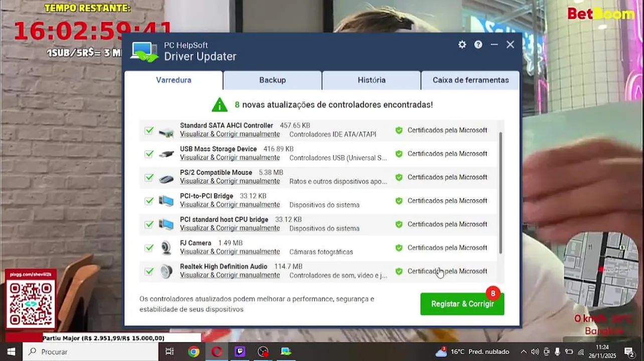Uncheck Realtek High Definition Audio checkbox
Viewport: 644px width, 361px height.
149,271
